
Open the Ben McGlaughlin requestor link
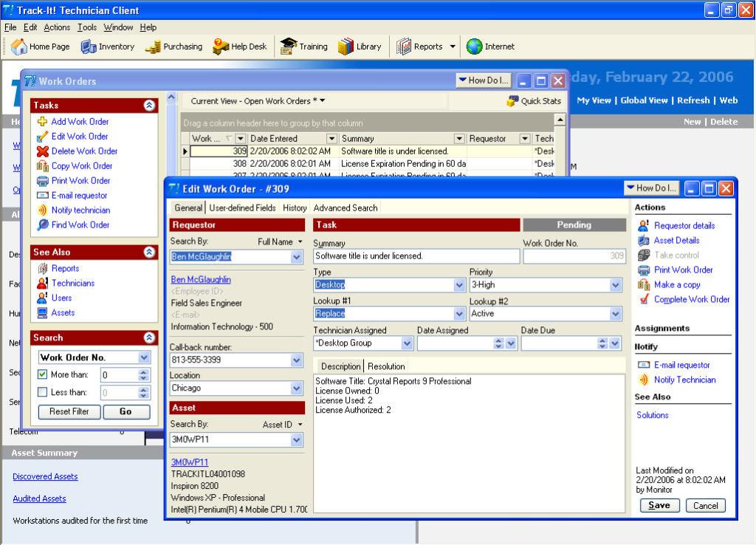(201, 280)
